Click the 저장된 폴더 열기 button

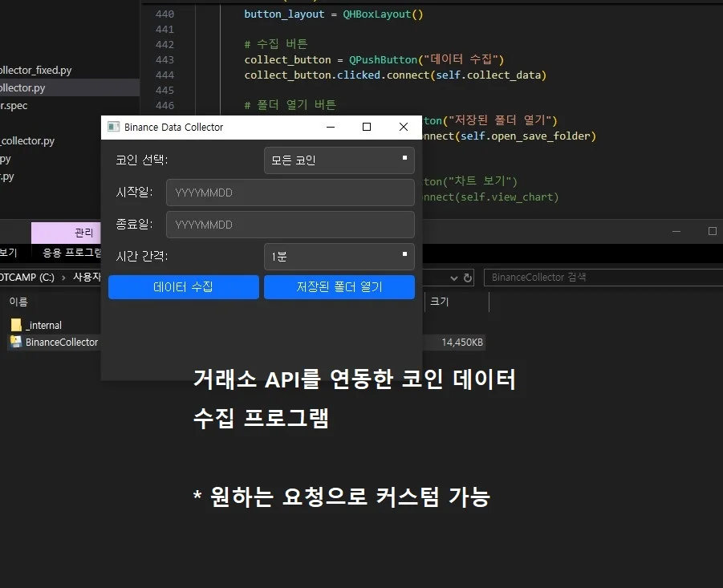point(339,287)
